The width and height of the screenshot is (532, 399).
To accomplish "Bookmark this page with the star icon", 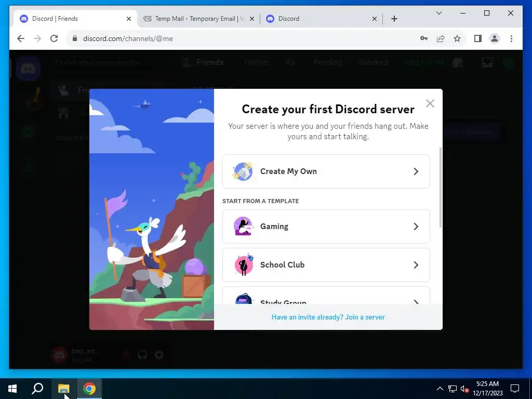I will click(457, 38).
